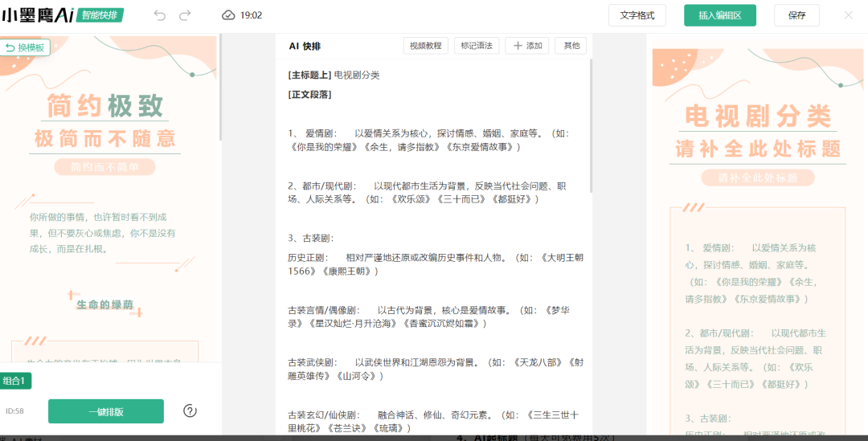This screenshot has height=441, width=868.
Task: Select the 组合1 tab
Action: click(x=15, y=381)
